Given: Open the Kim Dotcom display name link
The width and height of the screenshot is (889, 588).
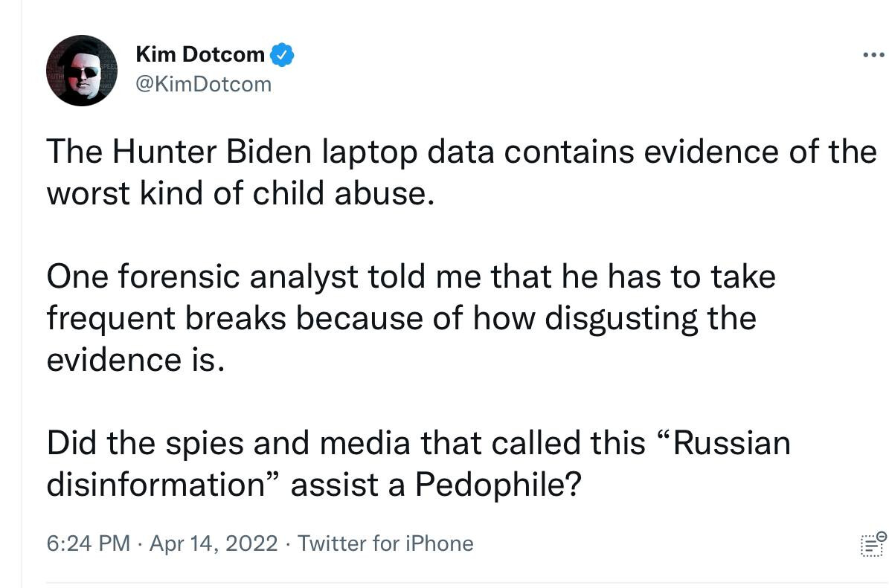Looking at the screenshot, I should pos(200,54).
